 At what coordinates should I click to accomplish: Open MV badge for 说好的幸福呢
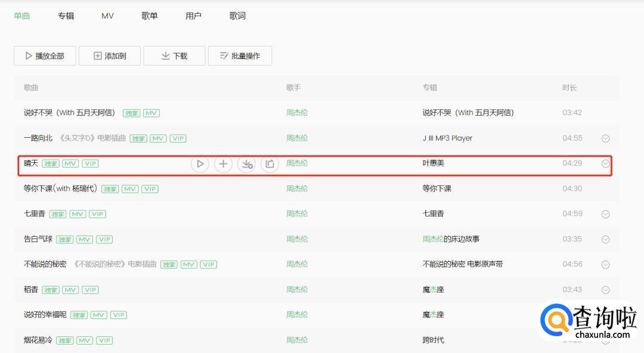98,315
